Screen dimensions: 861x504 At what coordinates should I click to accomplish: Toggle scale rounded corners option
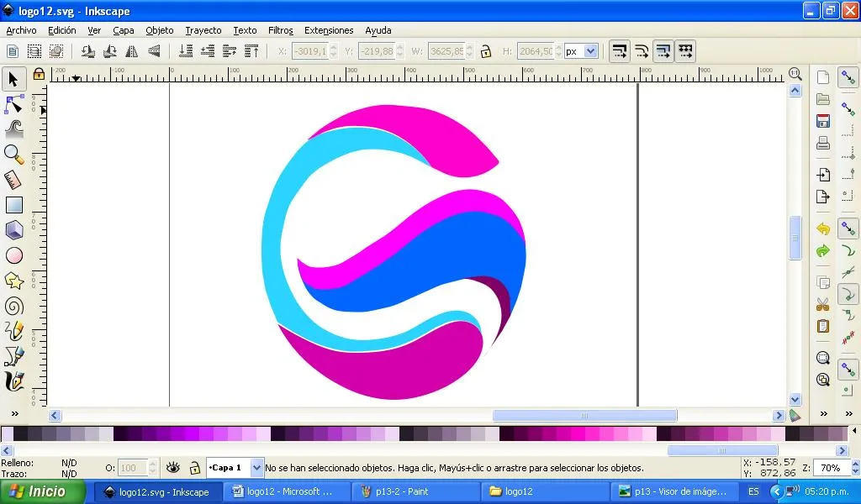[x=642, y=51]
